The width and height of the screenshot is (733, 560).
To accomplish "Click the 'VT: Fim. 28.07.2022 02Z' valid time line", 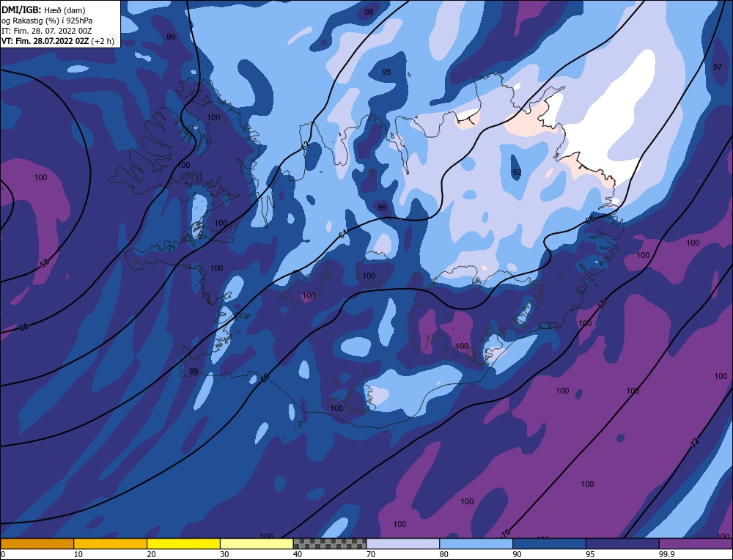I will point(58,41).
